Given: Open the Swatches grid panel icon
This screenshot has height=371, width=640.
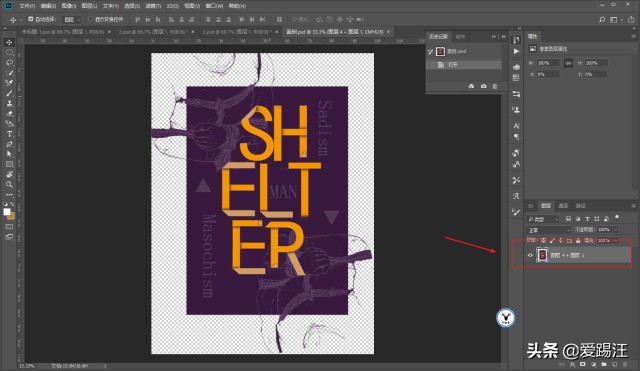Looking at the screenshot, I should tap(516, 78).
